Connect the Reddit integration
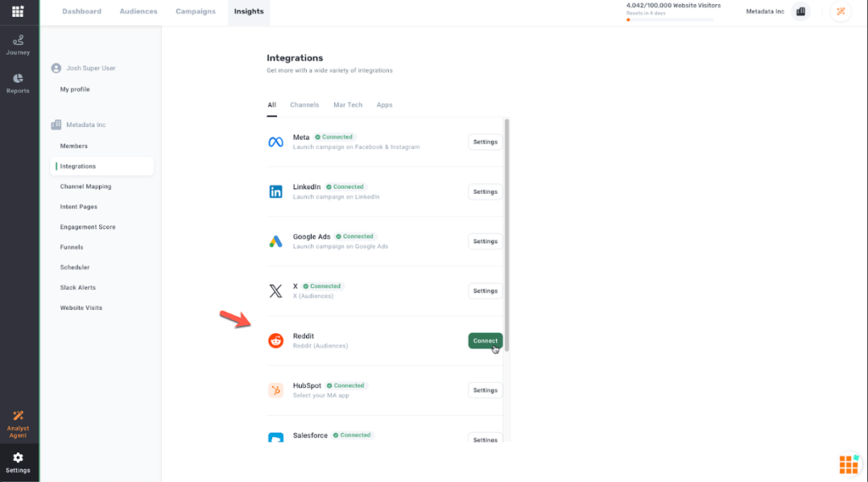 (x=485, y=341)
